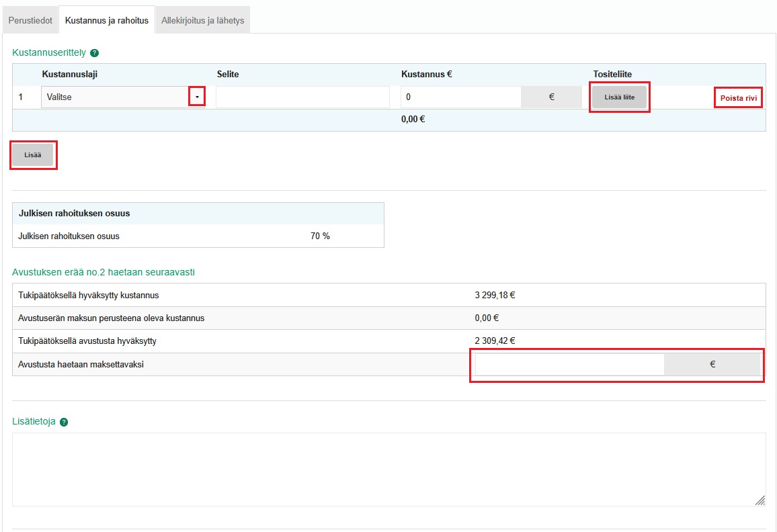This screenshot has height=532, width=777.
Task: Click inside the Lisätietoja text area
Action: point(388,469)
